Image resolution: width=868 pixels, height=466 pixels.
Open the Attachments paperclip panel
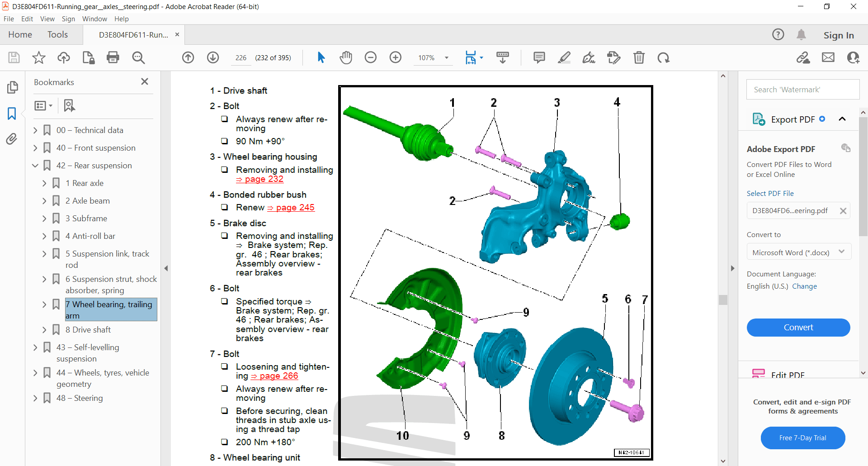[x=12, y=139]
